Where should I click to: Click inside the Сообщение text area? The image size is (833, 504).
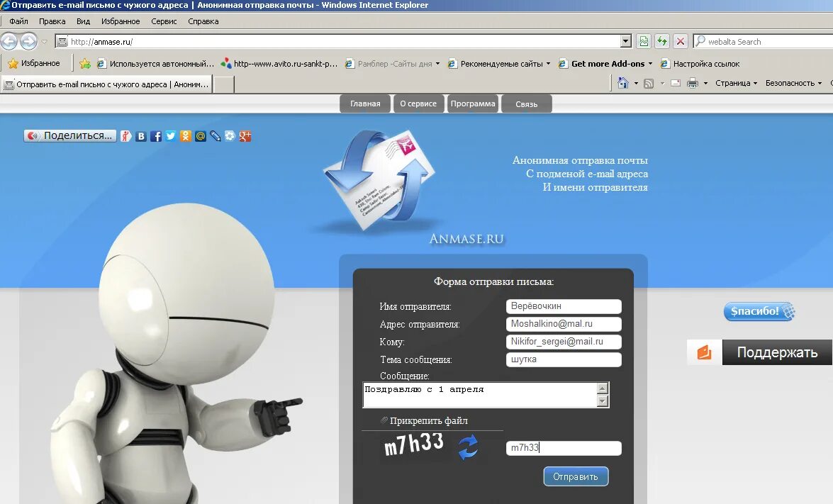click(480, 395)
